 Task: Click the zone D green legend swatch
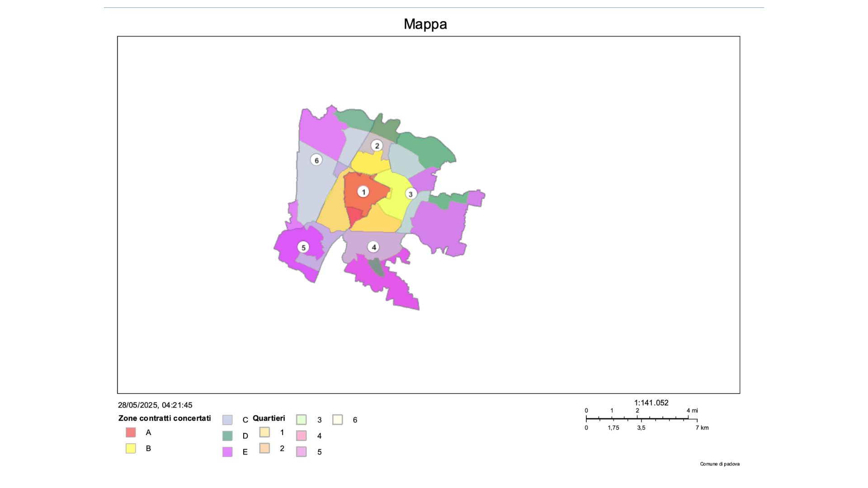(x=227, y=436)
